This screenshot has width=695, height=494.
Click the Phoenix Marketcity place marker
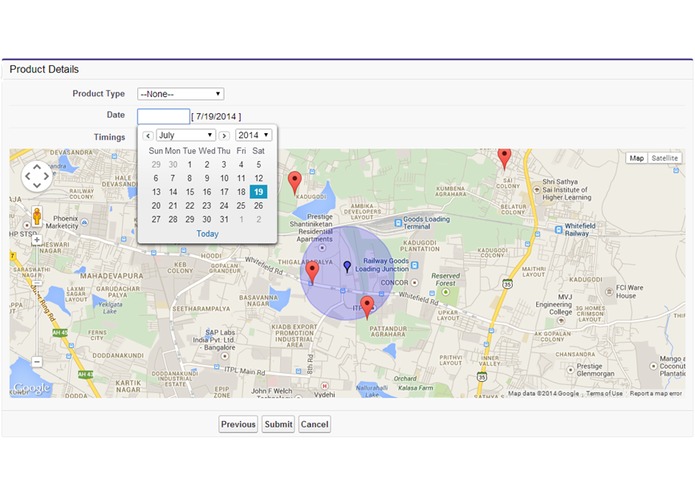point(85,222)
